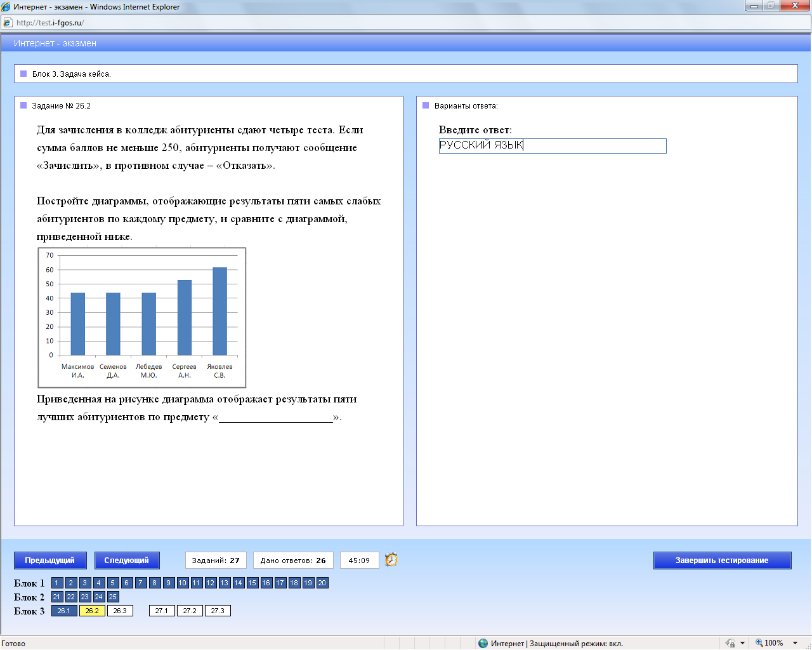Open task 27.2 in Блок 3

point(190,611)
